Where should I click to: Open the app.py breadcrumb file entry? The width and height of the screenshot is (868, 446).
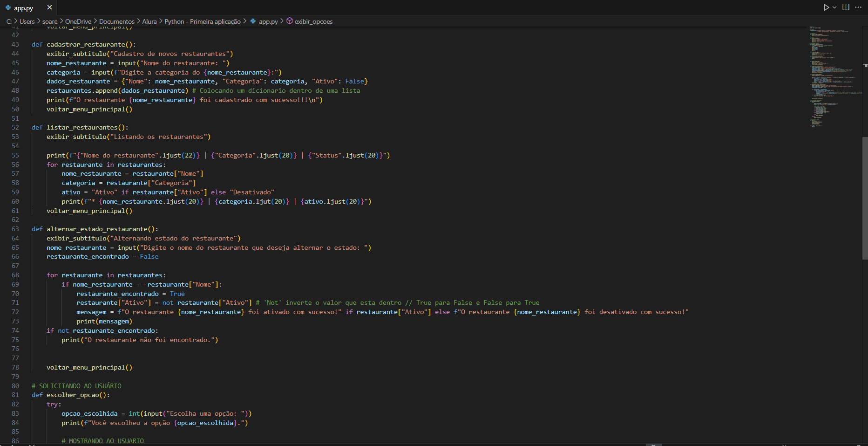point(268,21)
